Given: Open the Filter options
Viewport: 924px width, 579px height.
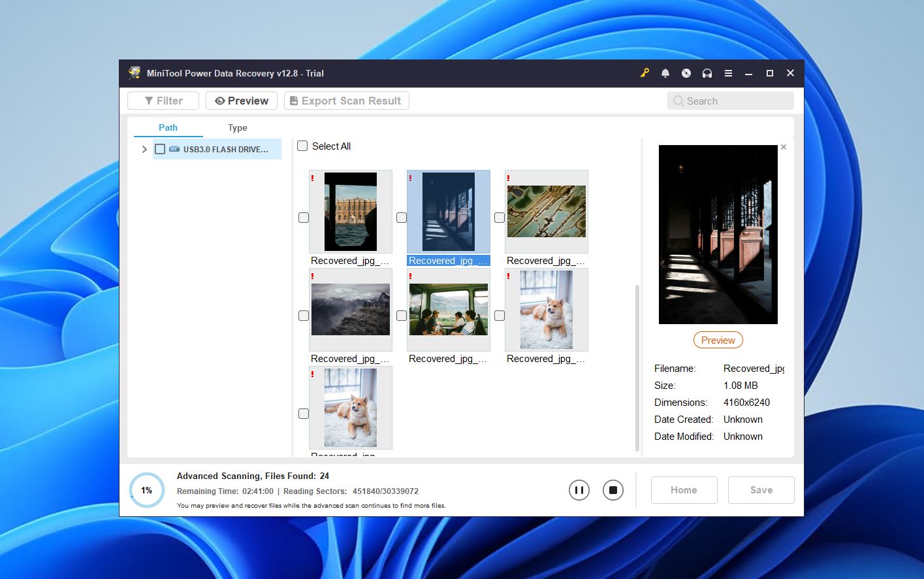Looking at the screenshot, I should pyautogui.click(x=163, y=101).
